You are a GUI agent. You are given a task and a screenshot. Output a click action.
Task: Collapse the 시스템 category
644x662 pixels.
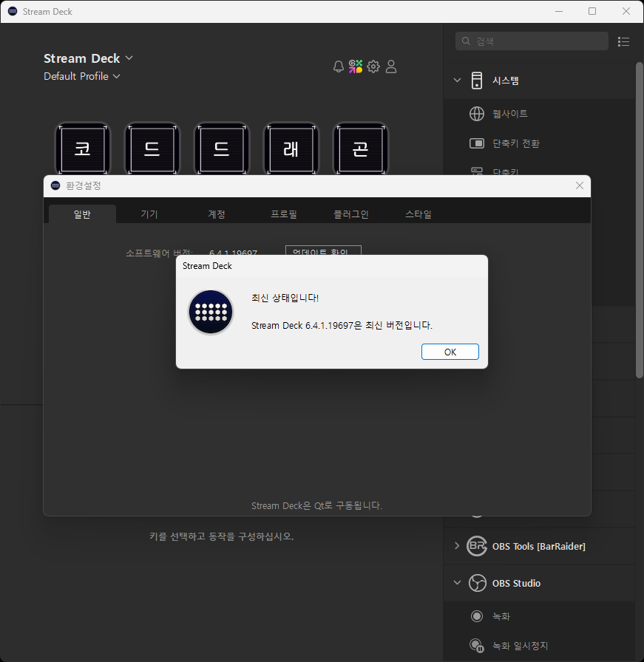(457, 81)
